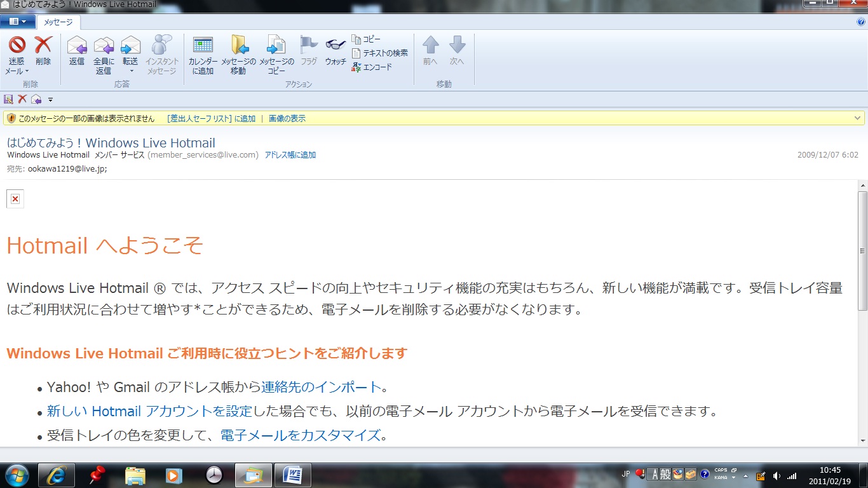
Task: Click the Junk mail (迷惑メール) icon
Action: pos(17,45)
